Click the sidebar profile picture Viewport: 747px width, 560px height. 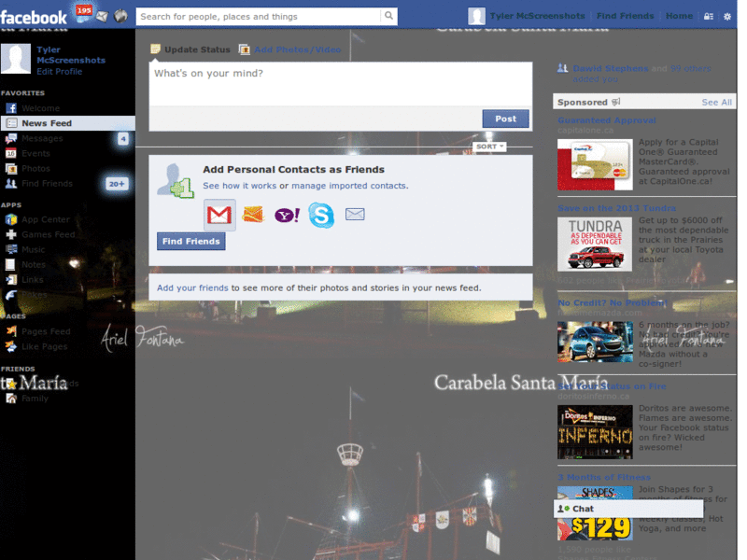click(16, 59)
